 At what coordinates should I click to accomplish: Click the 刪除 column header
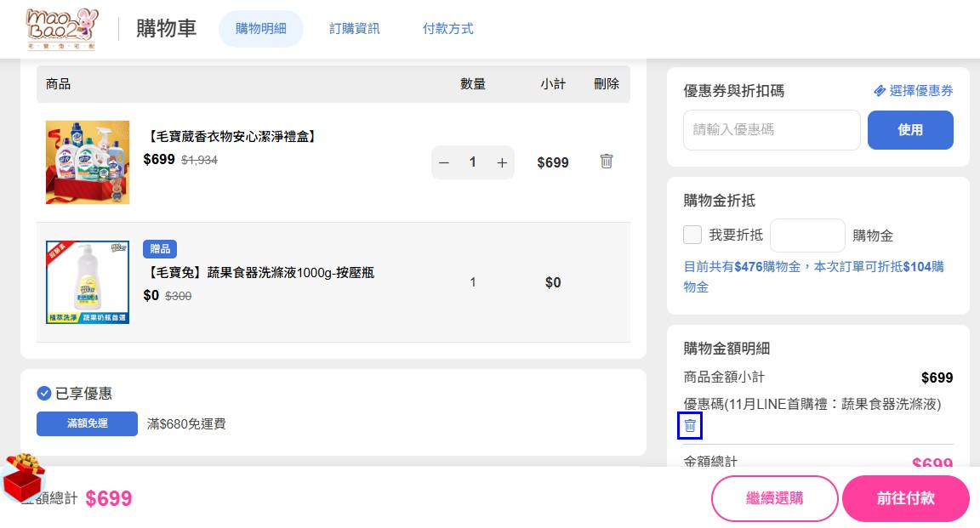coord(607,84)
